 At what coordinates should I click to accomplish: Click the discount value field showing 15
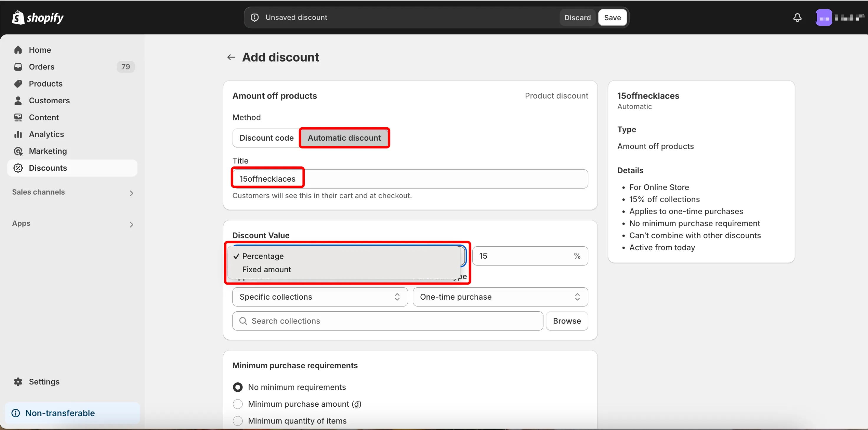coord(530,256)
